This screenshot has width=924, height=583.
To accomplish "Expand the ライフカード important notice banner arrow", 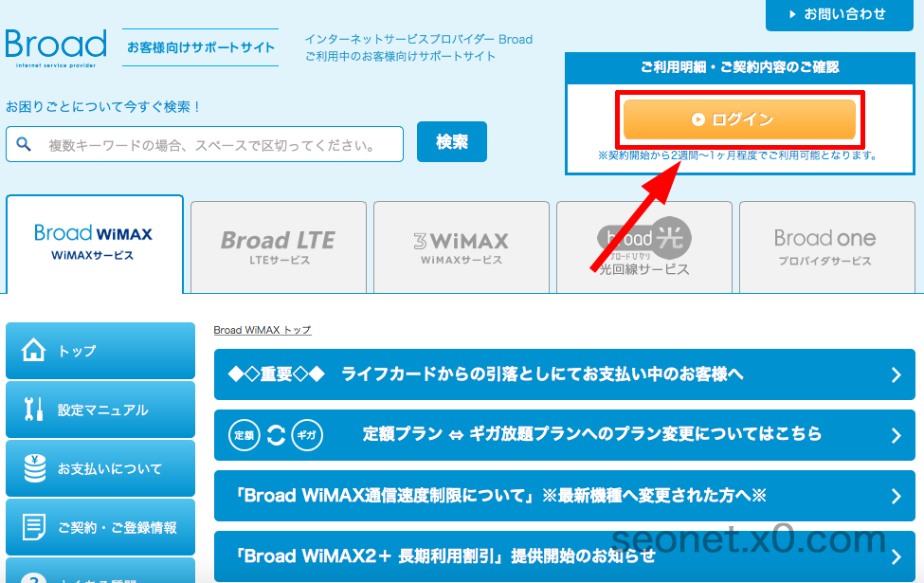I will click(x=897, y=374).
